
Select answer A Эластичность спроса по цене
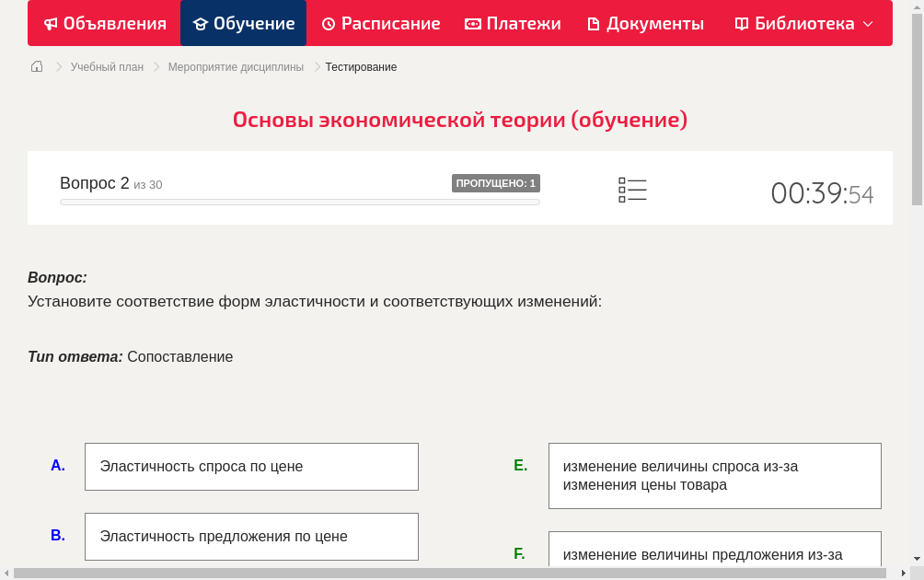[x=251, y=466]
